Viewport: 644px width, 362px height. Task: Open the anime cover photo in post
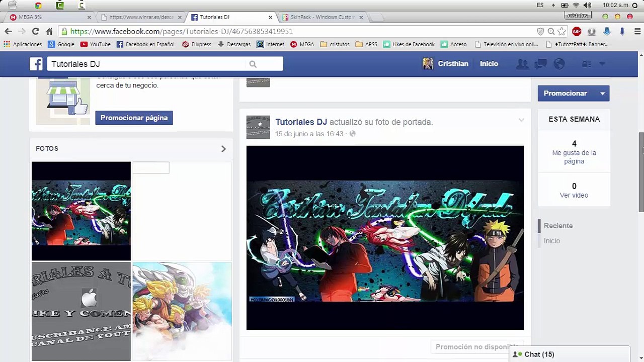click(x=385, y=238)
